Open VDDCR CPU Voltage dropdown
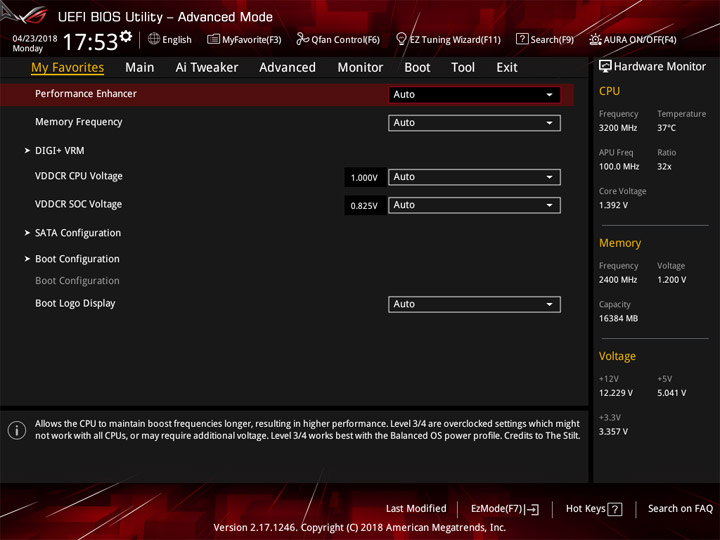The image size is (720, 540). (474, 177)
